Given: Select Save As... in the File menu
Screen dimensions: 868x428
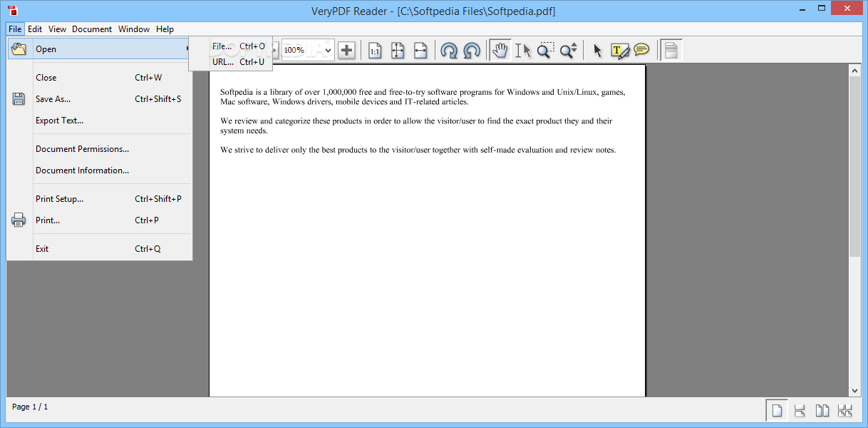Looking at the screenshot, I should click(x=100, y=99).
